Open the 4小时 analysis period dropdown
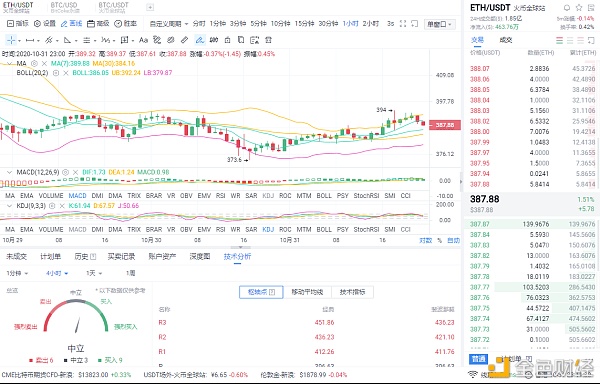The width and height of the screenshot is (600, 384). (x=57, y=273)
